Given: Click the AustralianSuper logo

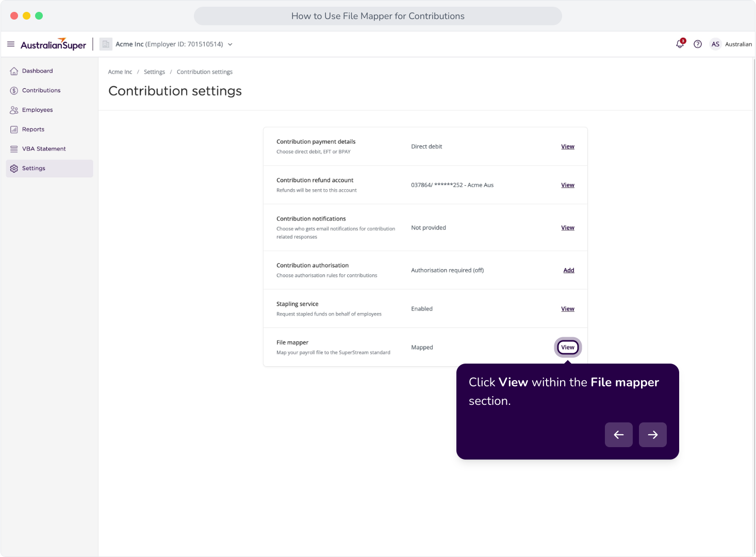Looking at the screenshot, I should (x=53, y=44).
